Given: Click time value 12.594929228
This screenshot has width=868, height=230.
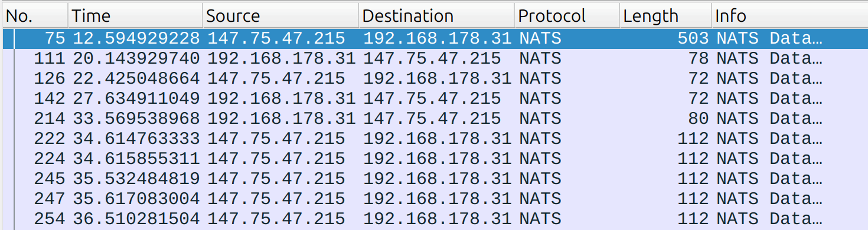Looking at the screenshot, I should tap(136, 39).
